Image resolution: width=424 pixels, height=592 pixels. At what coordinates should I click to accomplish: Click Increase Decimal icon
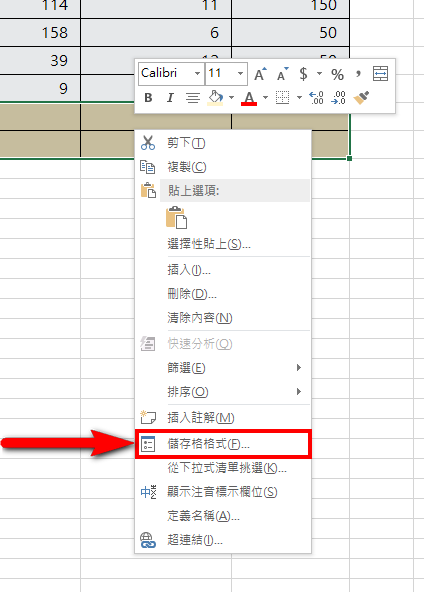click(316, 98)
